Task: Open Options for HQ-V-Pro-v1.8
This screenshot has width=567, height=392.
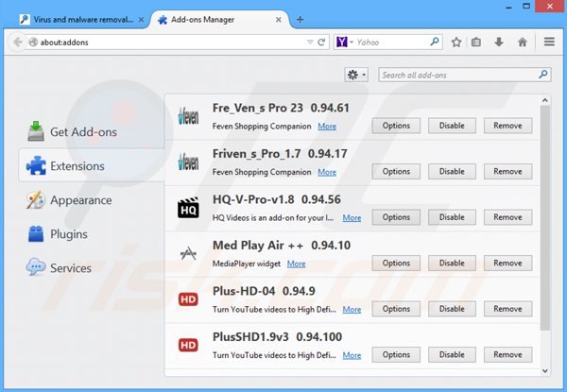Action: (396, 217)
